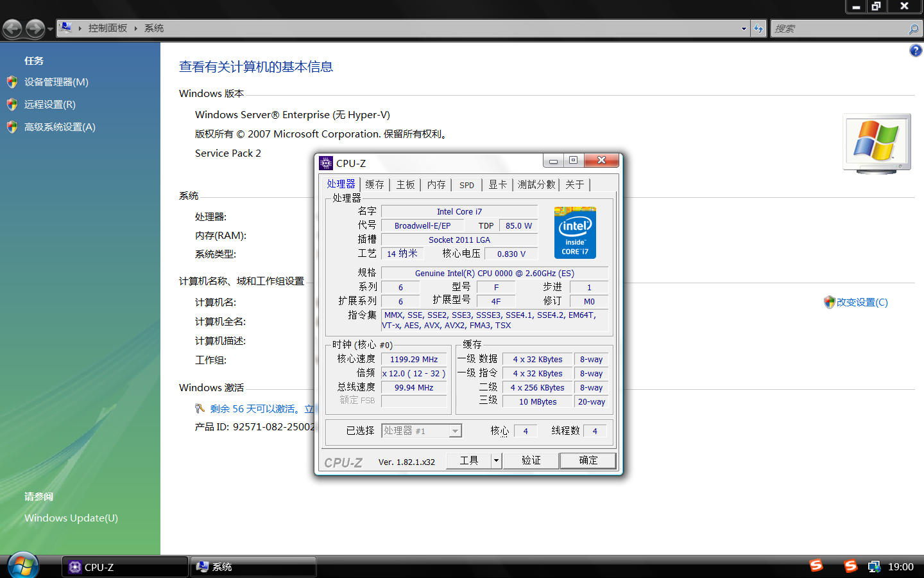Viewport: 924px width, 578px height.
Task: Click the Windows logo monitor picture
Action: (877, 143)
